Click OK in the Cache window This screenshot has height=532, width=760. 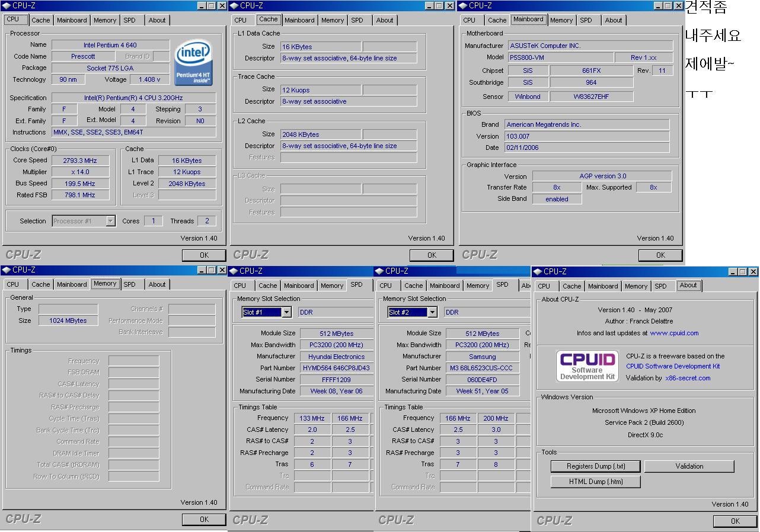[432, 255]
